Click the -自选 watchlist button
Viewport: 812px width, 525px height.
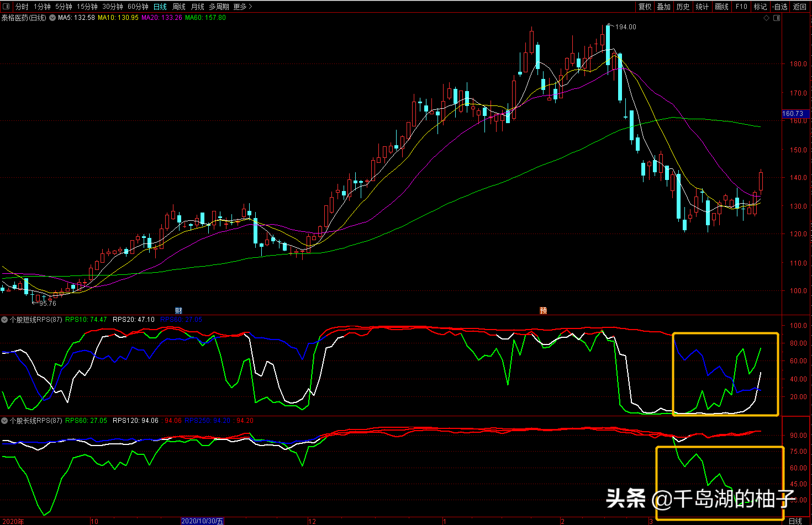point(781,7)
